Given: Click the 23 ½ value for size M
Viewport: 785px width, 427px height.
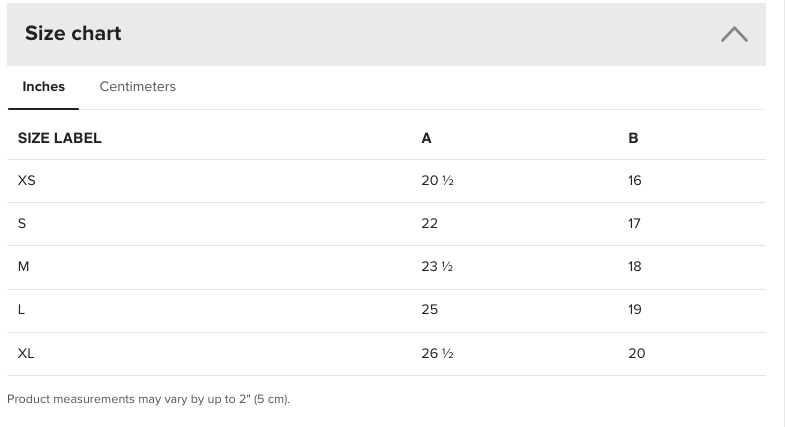Looking at the screenshot, I should (x=437, y=267).
